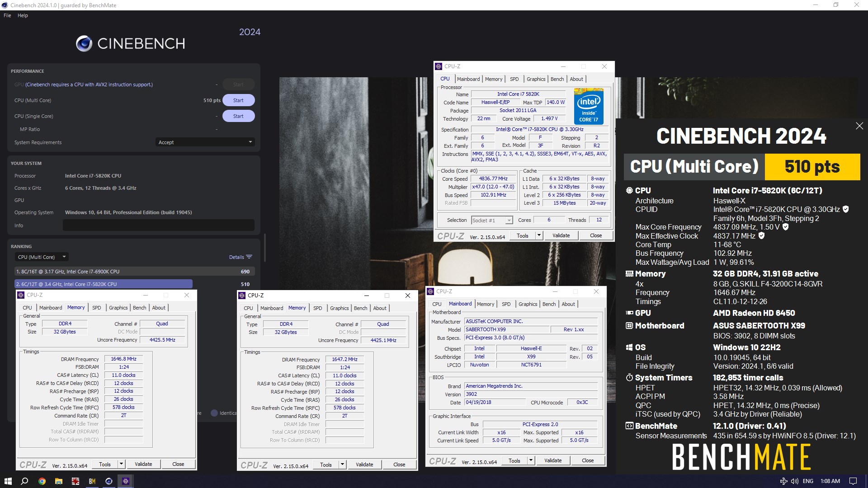
Task: Click the shield icon beside Max Core Frequency
Action: pyautogui.click(x=785, y=227)
